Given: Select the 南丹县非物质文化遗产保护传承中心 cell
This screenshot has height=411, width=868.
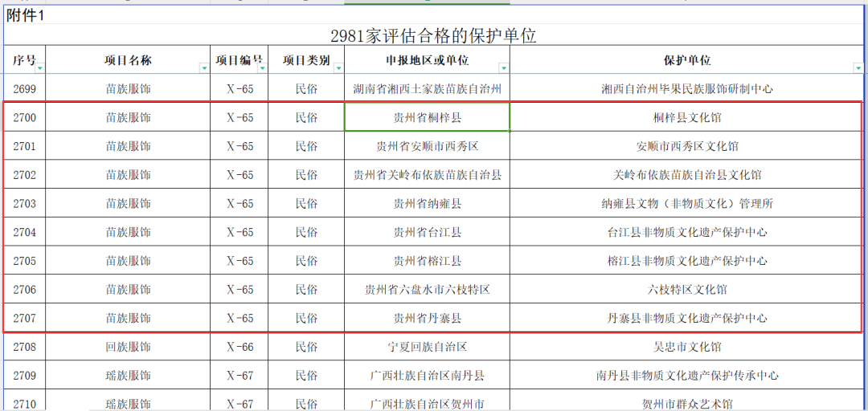Looking at the screenshot, I should [686, 376].
